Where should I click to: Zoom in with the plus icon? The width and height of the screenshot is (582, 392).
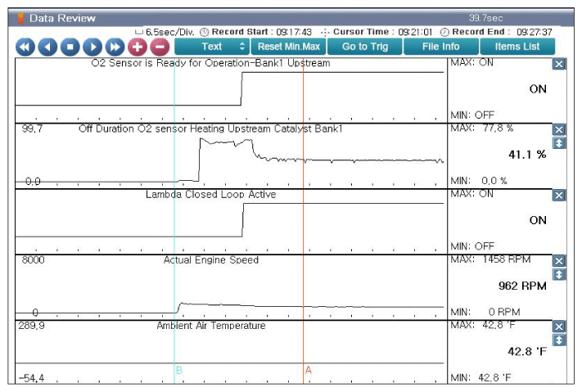tap(138, 47)
